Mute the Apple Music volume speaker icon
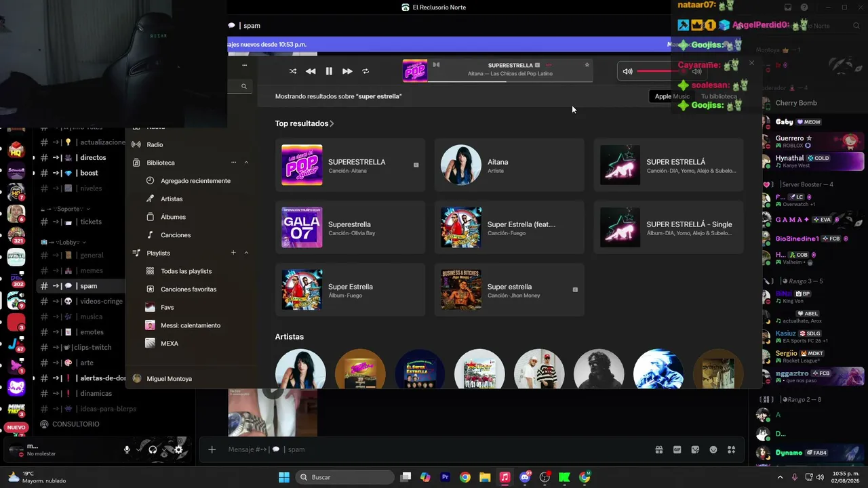 627,71
